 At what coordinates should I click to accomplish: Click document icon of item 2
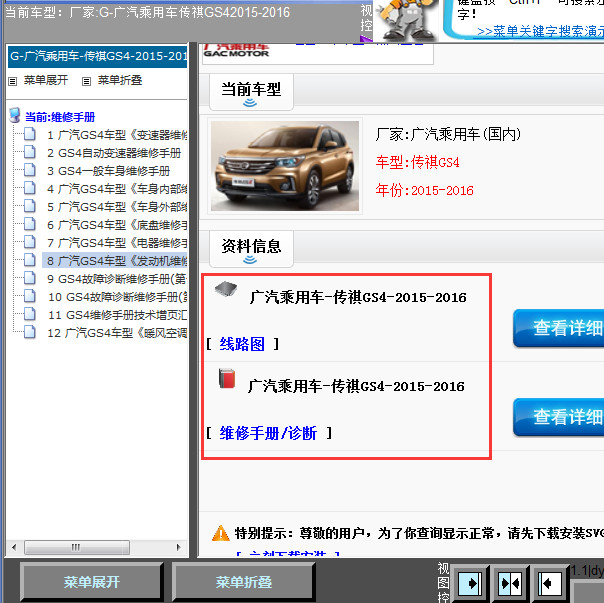click(x=30, y=152)
